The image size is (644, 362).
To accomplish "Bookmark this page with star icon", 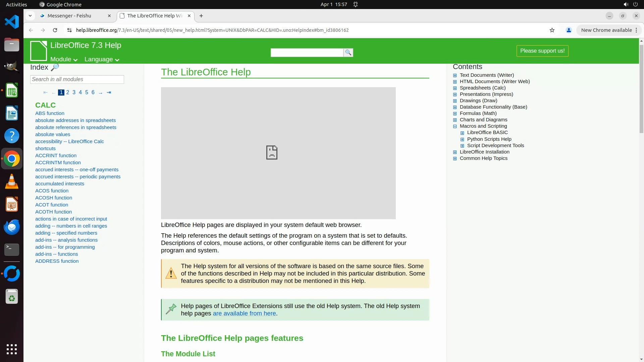I will pyautogui.click(x=552, y=30).
